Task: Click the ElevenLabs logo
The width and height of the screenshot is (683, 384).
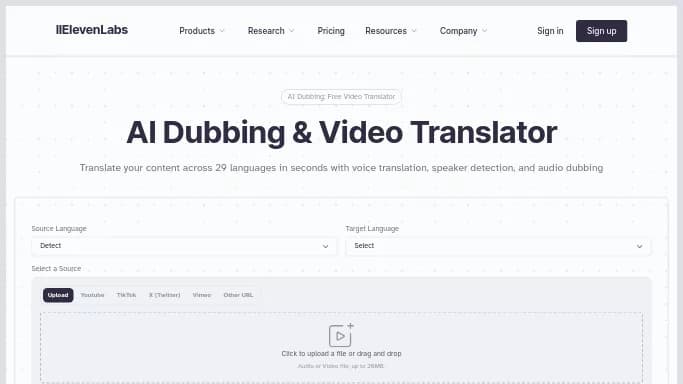Action: pos(91,30)
